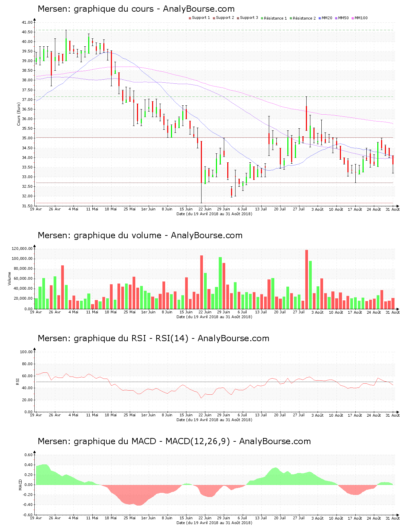Click the date range caption under the MACD chart

tap(214, 523)
